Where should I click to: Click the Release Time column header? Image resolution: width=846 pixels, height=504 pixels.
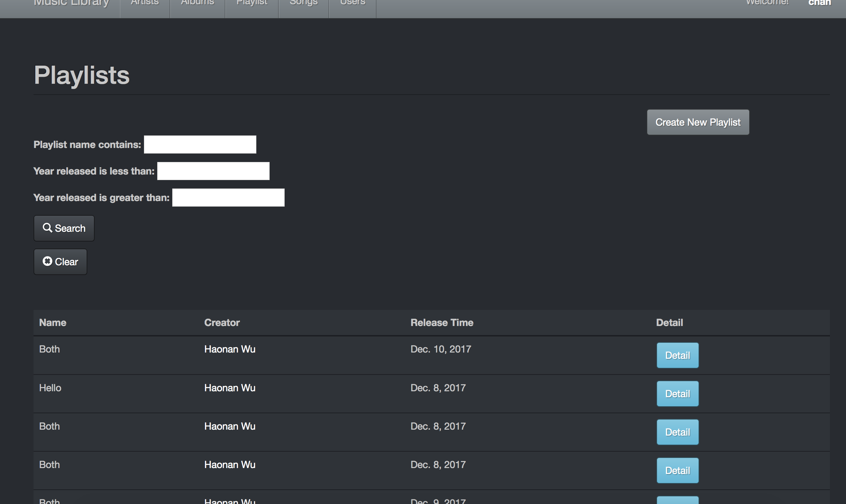[442, 323]
